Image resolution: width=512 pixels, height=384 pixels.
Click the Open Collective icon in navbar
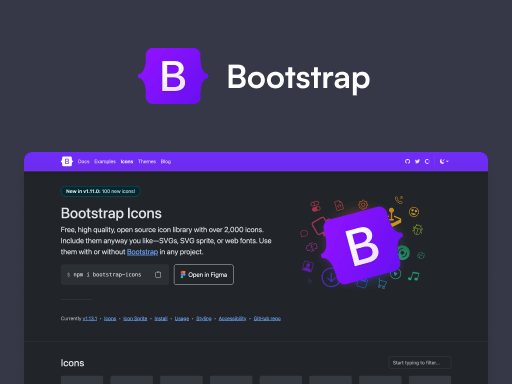click(427, 161)
